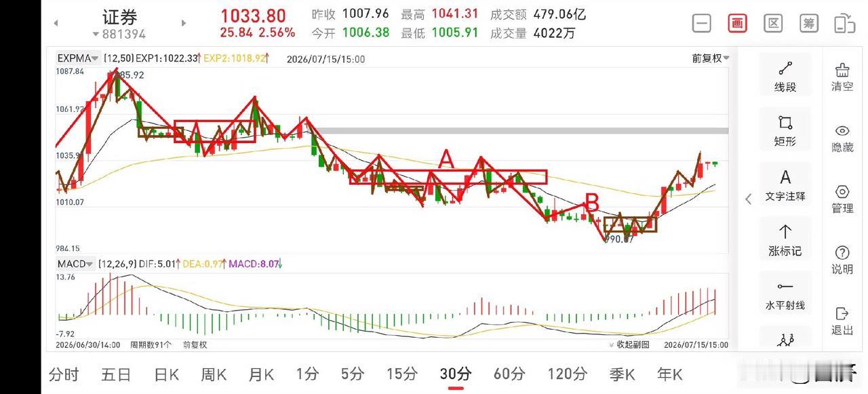Screen dimensions: 868x394
Task: Click the 今开 value 1006.38
Action: point(366,33)
